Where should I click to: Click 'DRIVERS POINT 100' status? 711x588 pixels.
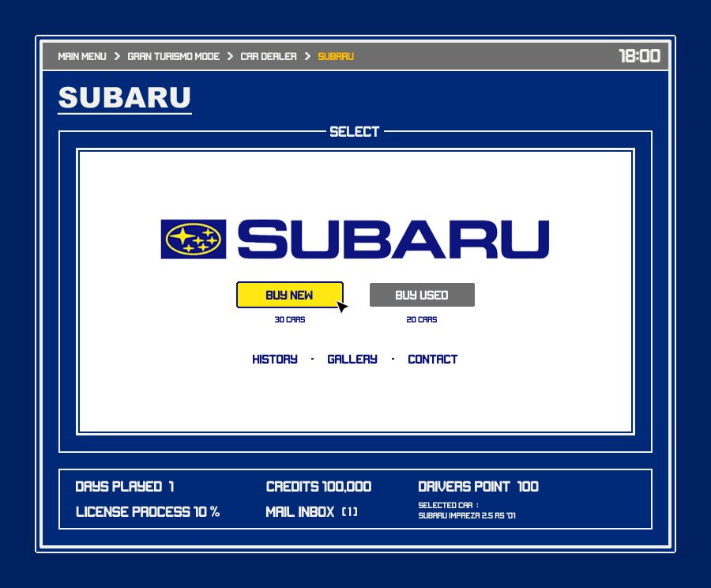[x=479, y=486]
